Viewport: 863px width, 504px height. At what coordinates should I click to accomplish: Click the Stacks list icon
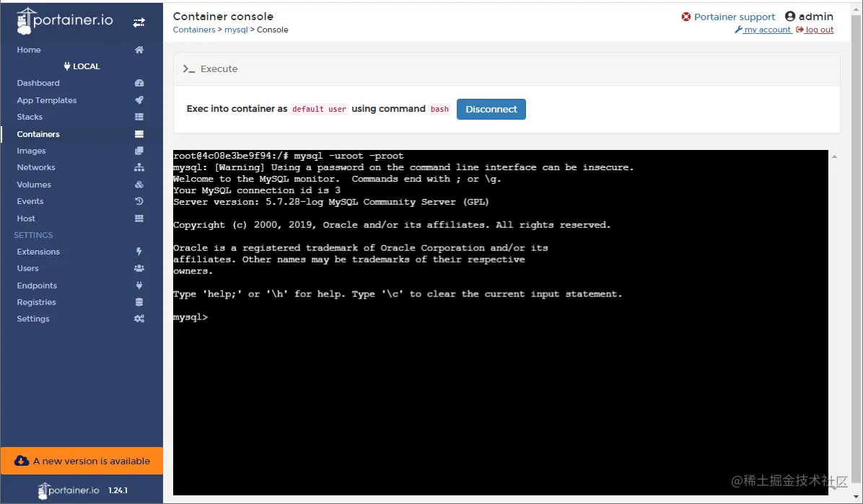[x=139, y=117]
